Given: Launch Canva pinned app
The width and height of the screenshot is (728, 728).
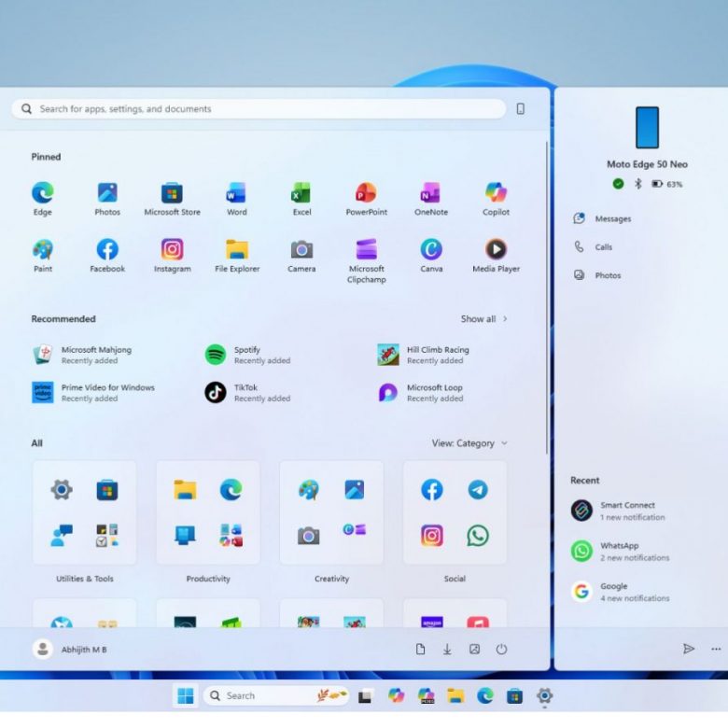Looking at the screenshot, I should coord(431,256).
